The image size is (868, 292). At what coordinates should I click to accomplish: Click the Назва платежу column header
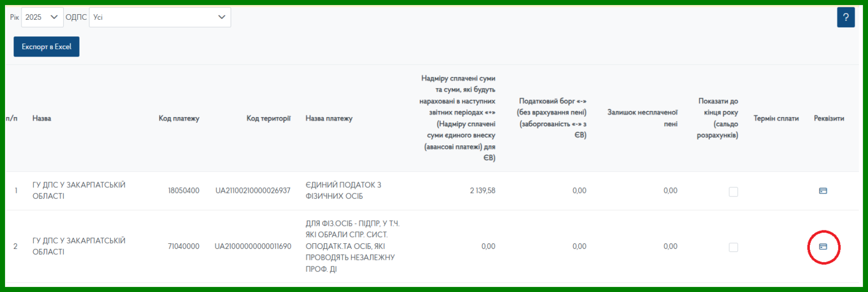point(329,118)
